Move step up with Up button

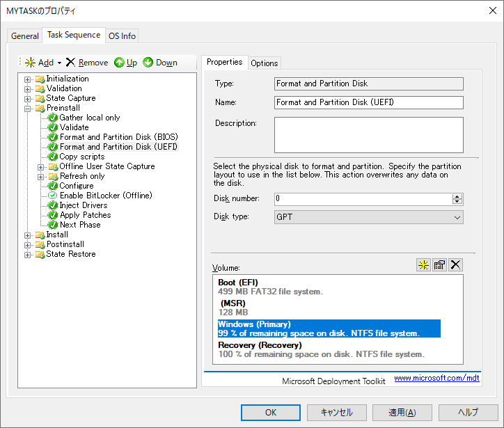[x=126, y=63]
